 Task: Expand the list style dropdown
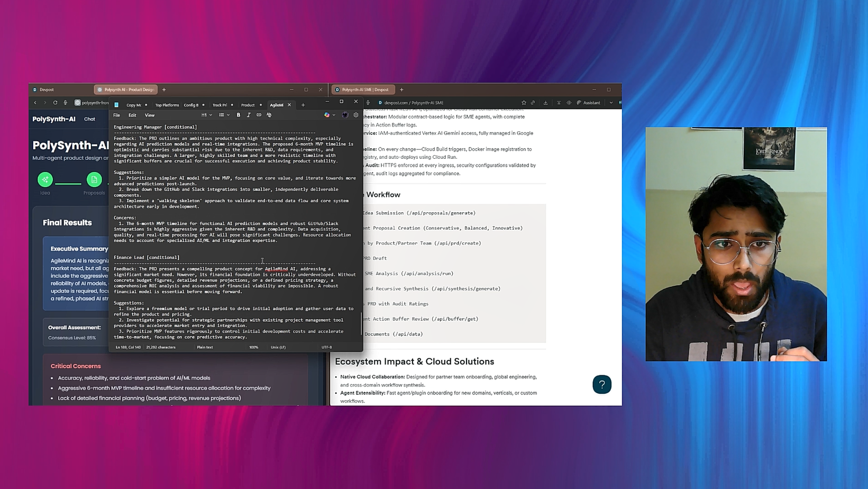(x=224, y=115)
